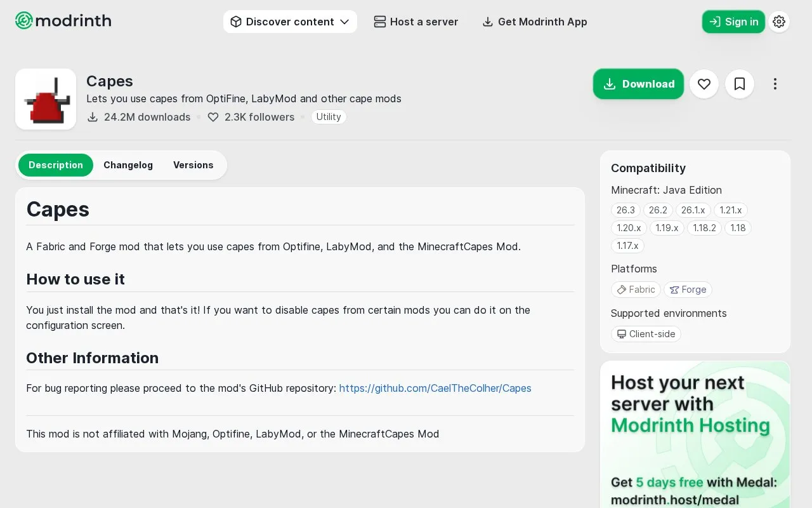
Task: Select the 1.19.x version tag
Action: click(667, 228)
